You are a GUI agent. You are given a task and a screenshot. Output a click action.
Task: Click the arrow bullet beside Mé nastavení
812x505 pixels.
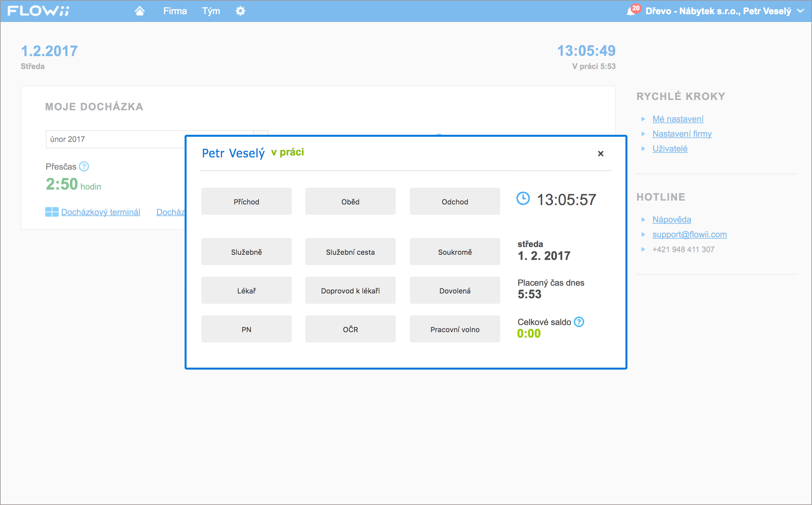tap(643, 119)
